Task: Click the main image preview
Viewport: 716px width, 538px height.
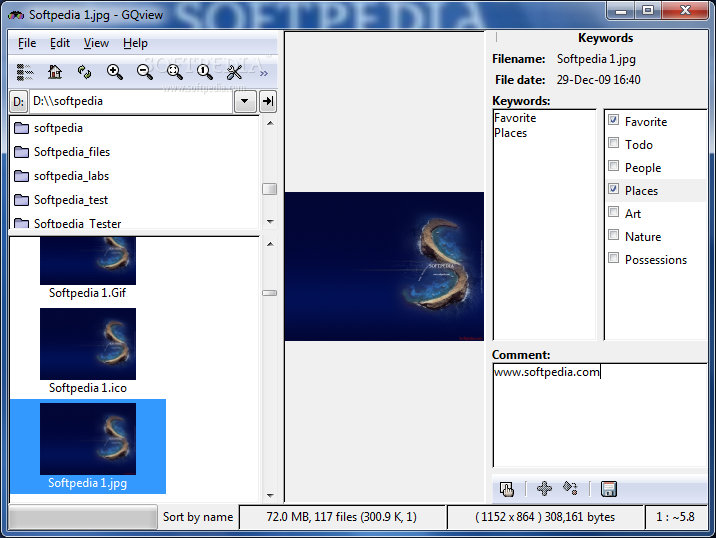Action: [x=384, y=266]
